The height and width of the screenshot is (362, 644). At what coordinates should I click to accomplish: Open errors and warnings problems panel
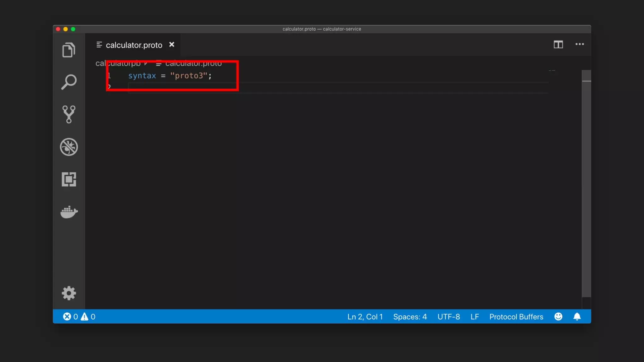(79, 317)
